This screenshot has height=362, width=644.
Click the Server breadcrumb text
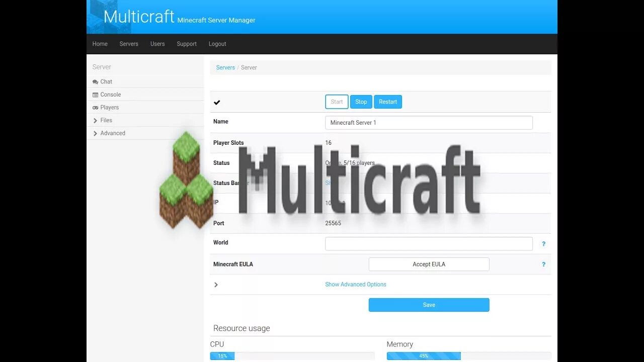click(x=249, y=67)
